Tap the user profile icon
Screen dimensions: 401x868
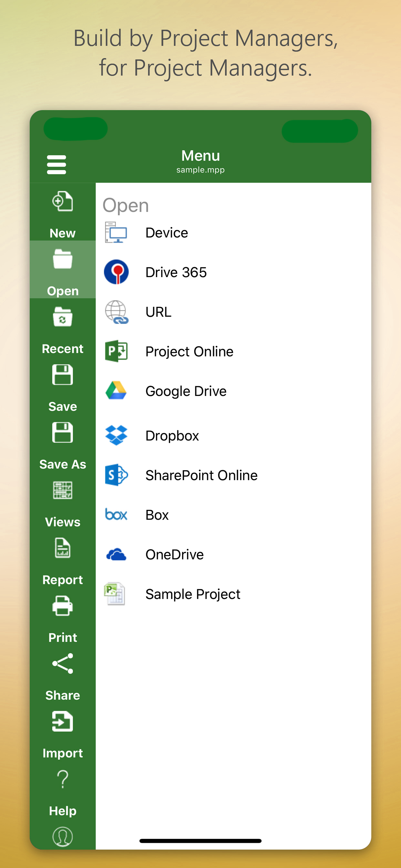tap(63, 836)
